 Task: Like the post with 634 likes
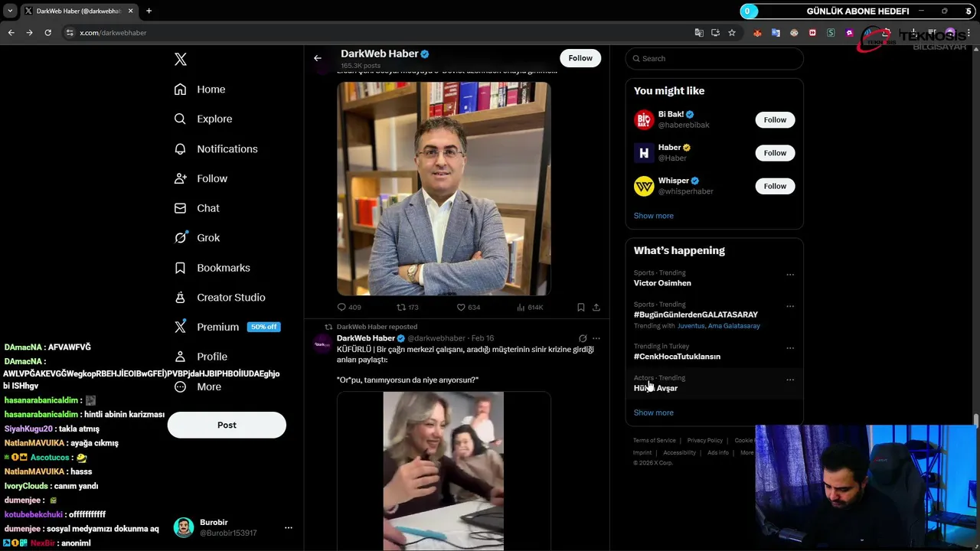pyautogui.click(x=468, y=307)
